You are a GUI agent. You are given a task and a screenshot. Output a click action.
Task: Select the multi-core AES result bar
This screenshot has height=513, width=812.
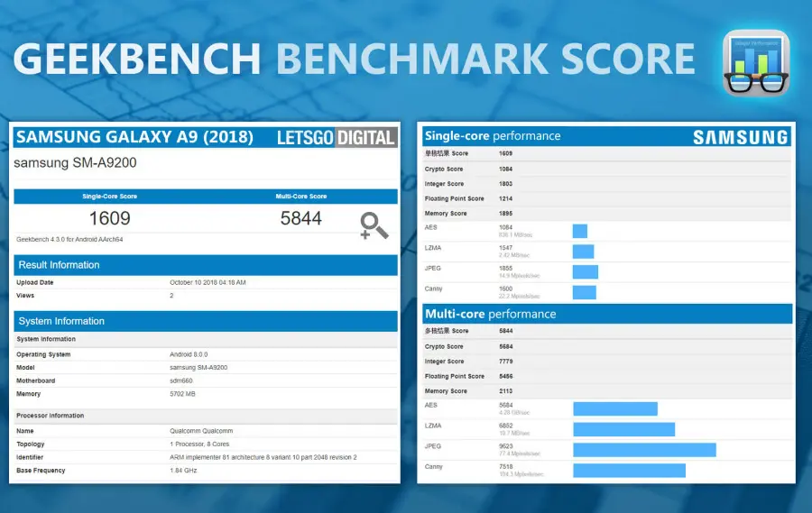(614, 408)
